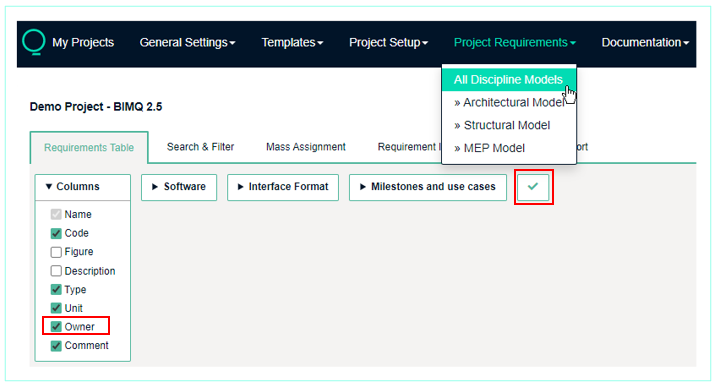This screenshot has width=718, height=390.
Task: Click the Demo Project - BIMQ 2.5 title
Action: tap(96, 107)
